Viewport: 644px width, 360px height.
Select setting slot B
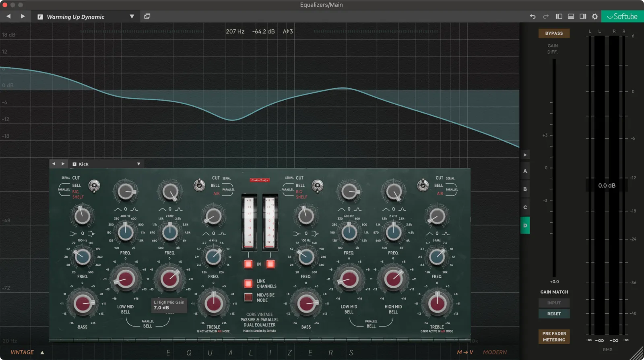tap(525, 189)
